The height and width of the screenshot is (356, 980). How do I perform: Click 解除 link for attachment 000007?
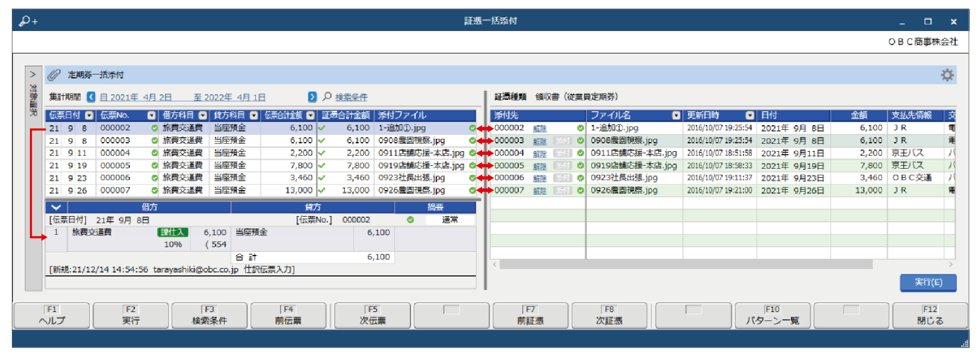pos(540,191)
